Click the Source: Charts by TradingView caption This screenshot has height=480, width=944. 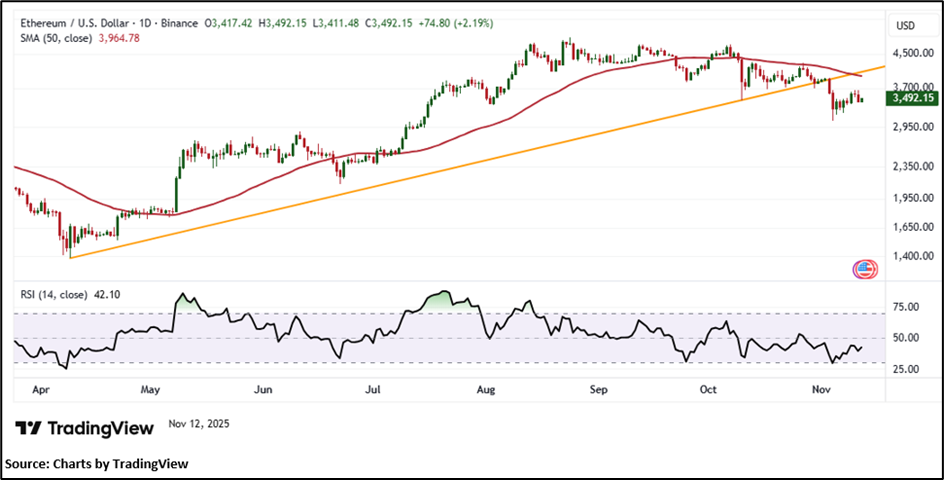coord(96,463)
